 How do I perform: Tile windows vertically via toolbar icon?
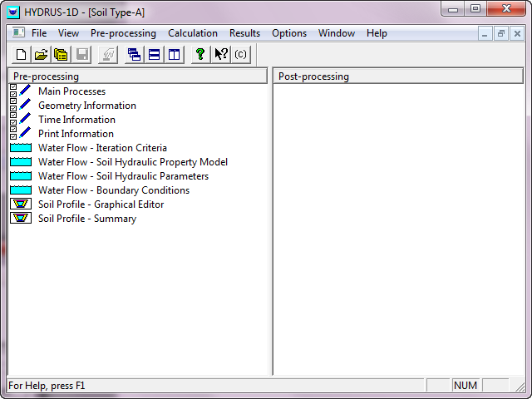coord(174,55)
